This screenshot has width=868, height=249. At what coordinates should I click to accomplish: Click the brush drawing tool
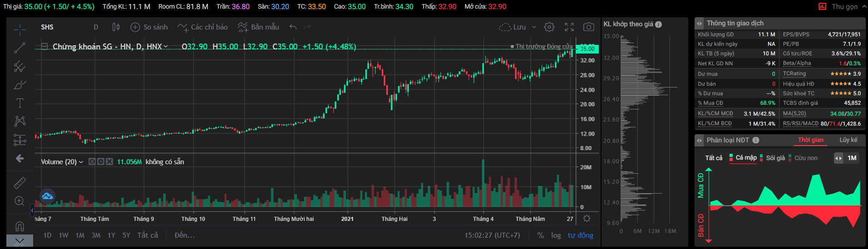(x=20, y=85)
